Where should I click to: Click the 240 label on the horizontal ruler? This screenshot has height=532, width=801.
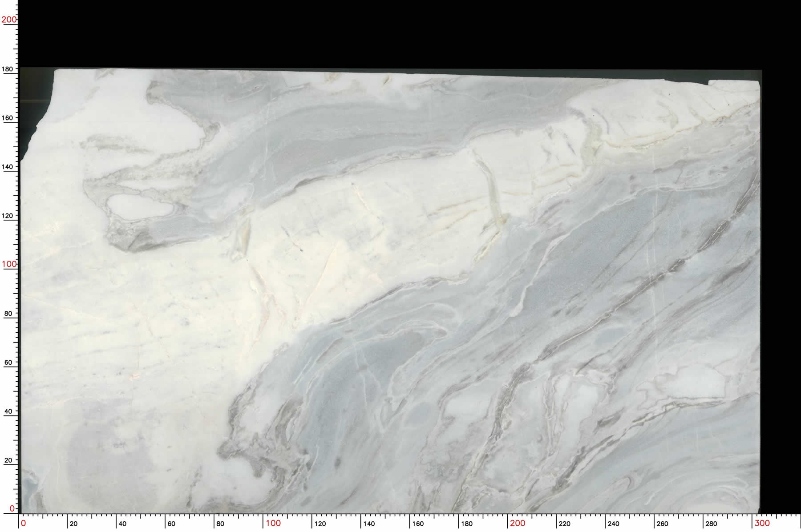tap(613, 524)
